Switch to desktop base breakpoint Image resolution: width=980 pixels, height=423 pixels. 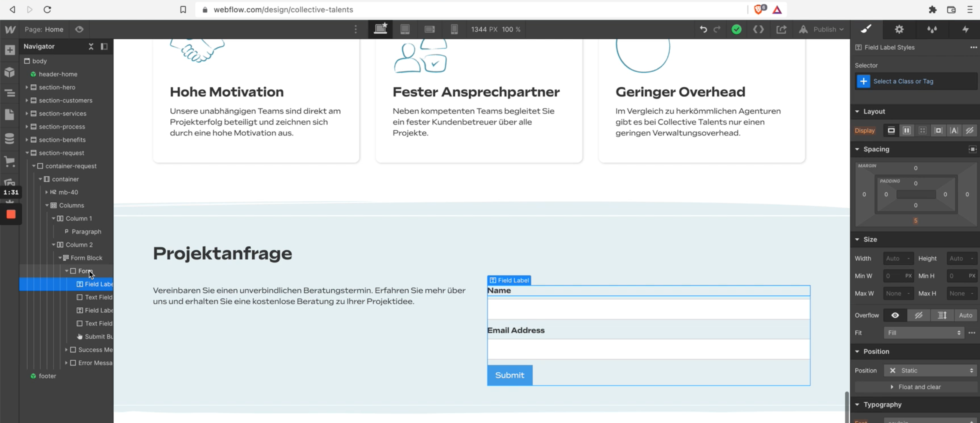tap(380, 29)
